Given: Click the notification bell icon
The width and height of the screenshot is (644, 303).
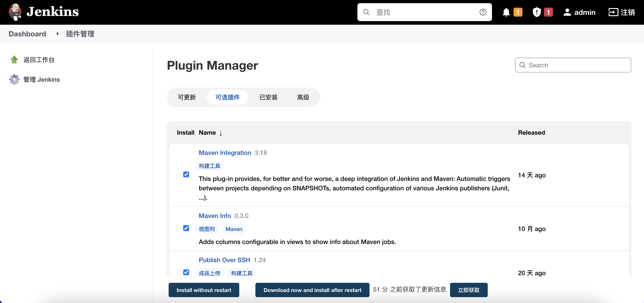Looking at the screenshot, I should coord(506,12).
